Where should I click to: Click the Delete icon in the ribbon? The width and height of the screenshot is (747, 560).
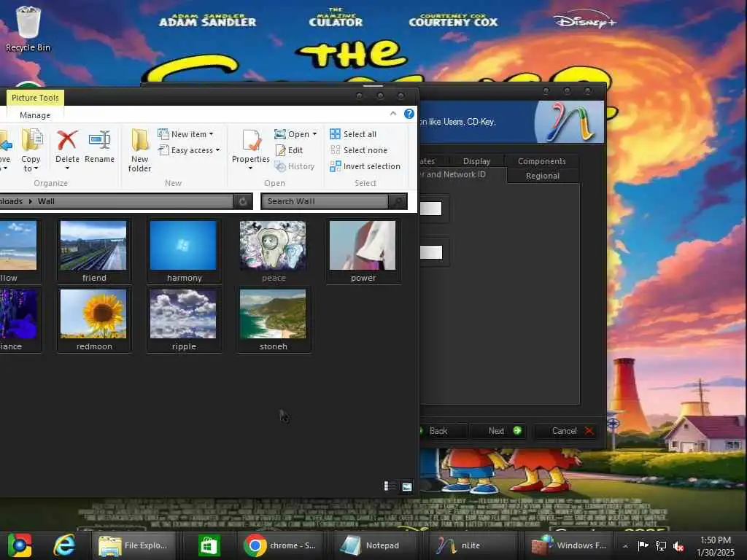66,141
